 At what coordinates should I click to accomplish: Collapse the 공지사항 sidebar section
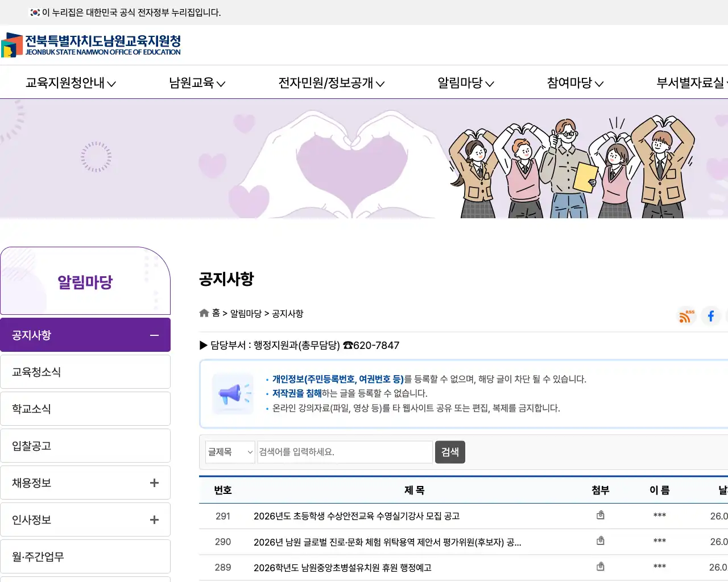click(154, 335)
